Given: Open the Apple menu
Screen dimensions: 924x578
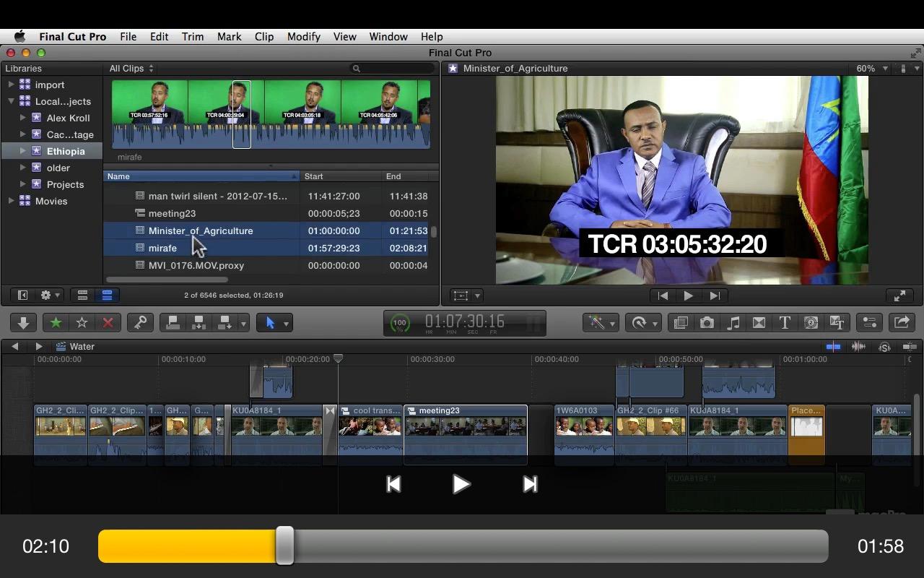Looking at the screenshot, I should pos(19,37).
